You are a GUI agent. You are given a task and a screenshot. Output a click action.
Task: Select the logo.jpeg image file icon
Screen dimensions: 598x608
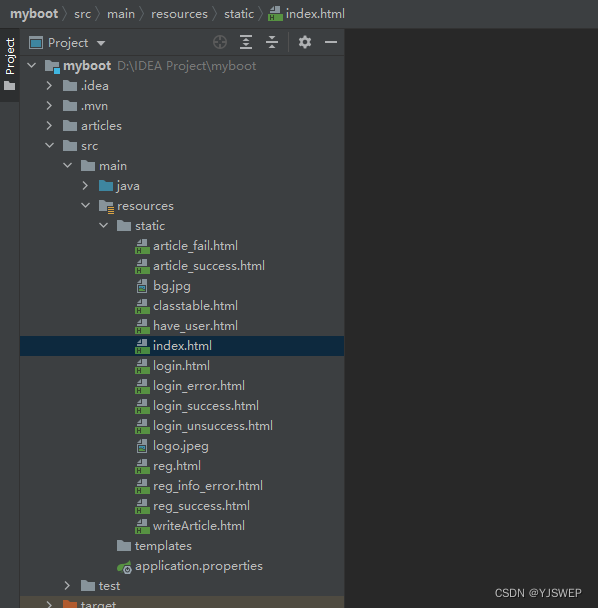click(x=142, y=446)
